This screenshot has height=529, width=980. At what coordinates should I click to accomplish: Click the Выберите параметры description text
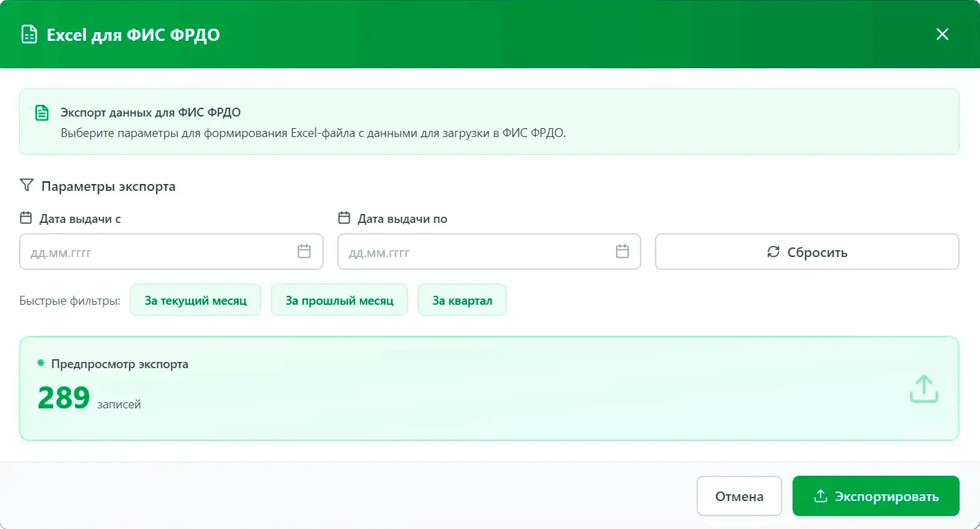coord(313,133)
